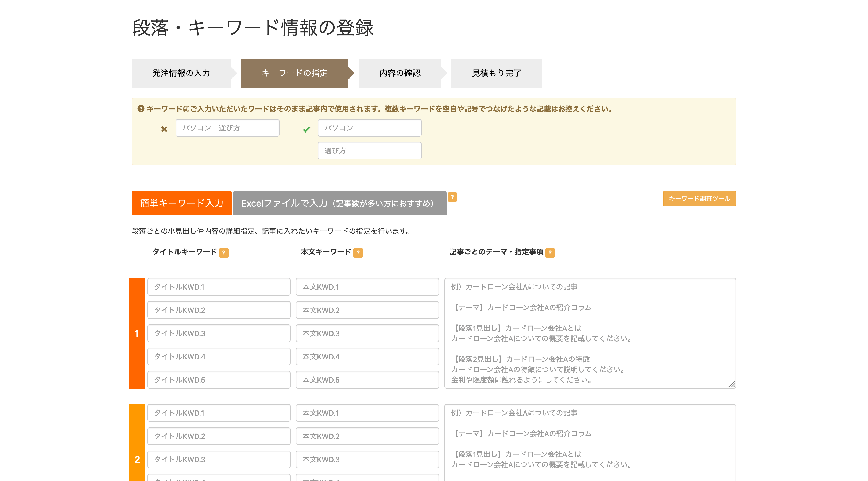
Task: Click help icon next to 記事ごとのテーマ・指定事項
Action: click(x=550, y=252)
